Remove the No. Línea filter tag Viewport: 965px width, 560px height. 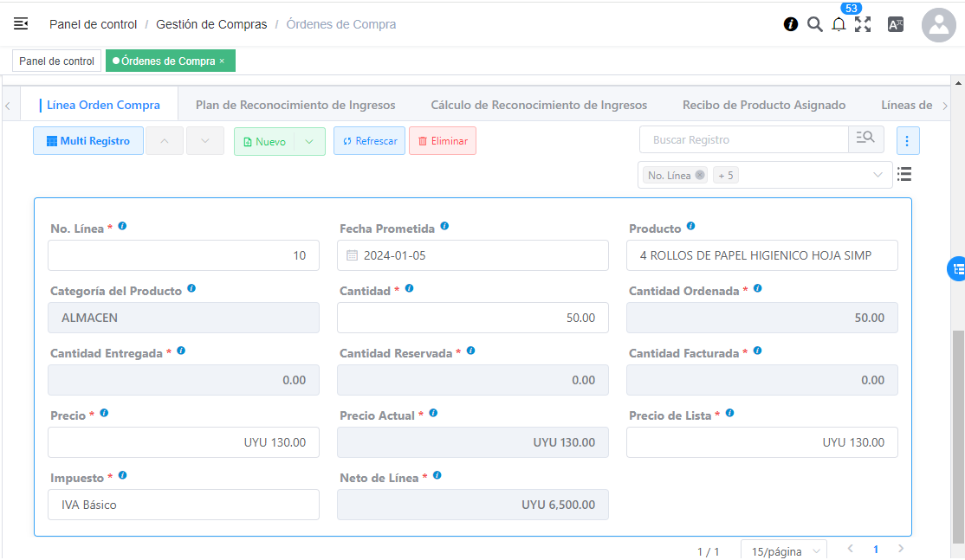point(700,175)
